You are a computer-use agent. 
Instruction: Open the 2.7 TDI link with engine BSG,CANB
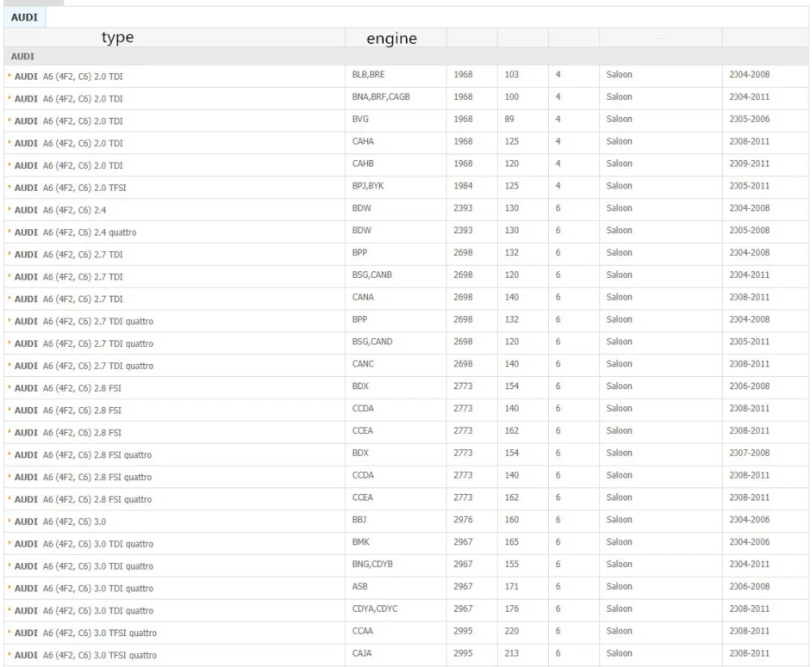(x=68, y=277)
